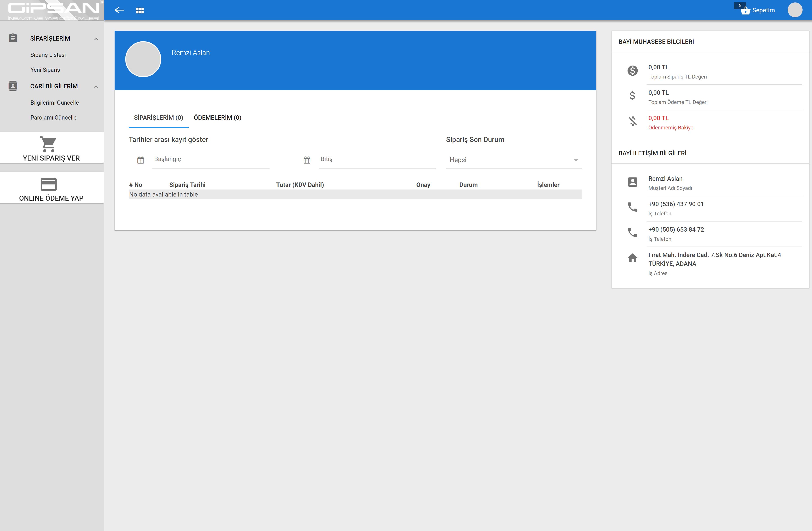Sort by Tutar (KDV Dahil) column header
The width and height of the screenshot is (812, 531).
300,185
